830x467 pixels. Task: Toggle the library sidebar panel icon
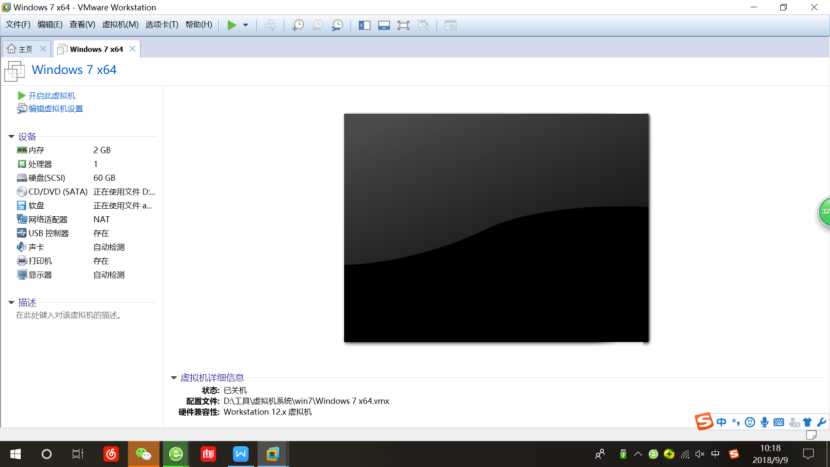click(x=364, y=25)
